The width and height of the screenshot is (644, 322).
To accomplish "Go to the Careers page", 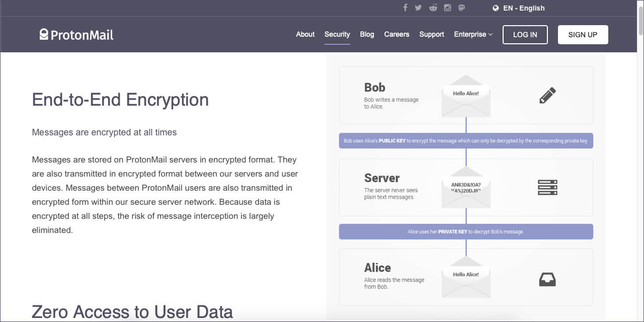I will [x=396, y=34].
